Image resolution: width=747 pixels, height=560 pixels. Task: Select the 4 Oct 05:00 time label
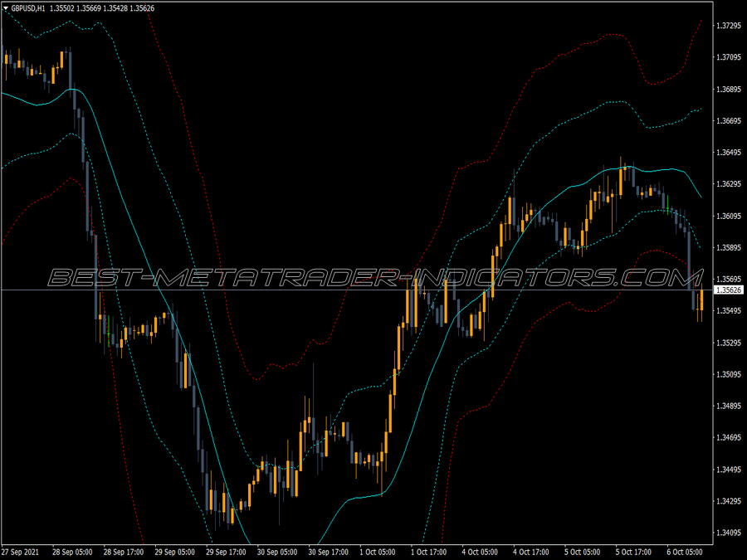(480, 552)
